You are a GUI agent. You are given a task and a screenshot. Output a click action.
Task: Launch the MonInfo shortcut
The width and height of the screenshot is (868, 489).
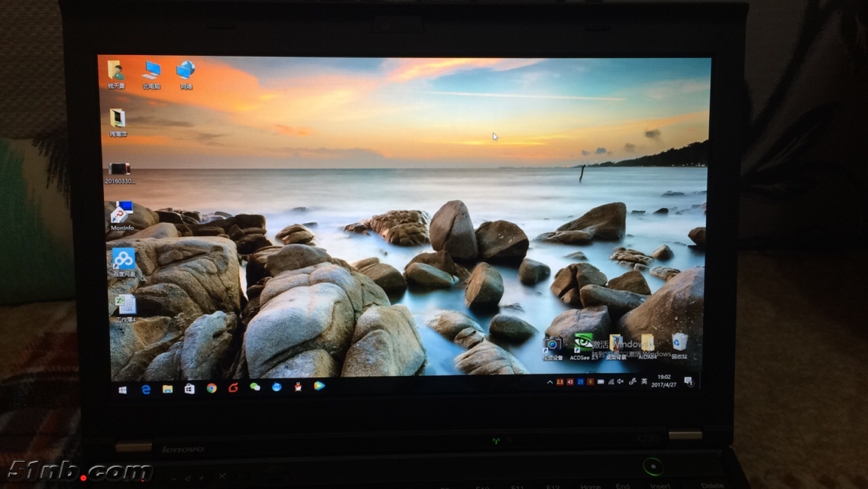coord(121,216)
